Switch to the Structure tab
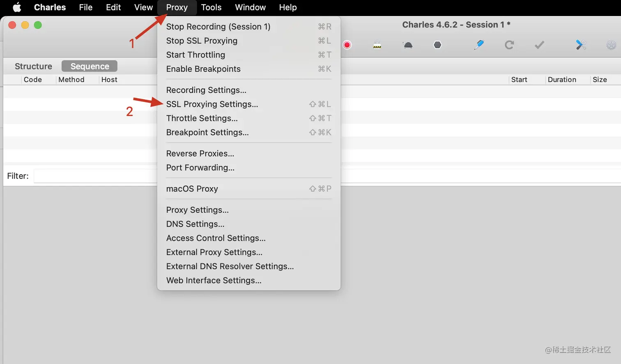Screen dimensions: 621x364 33,66
